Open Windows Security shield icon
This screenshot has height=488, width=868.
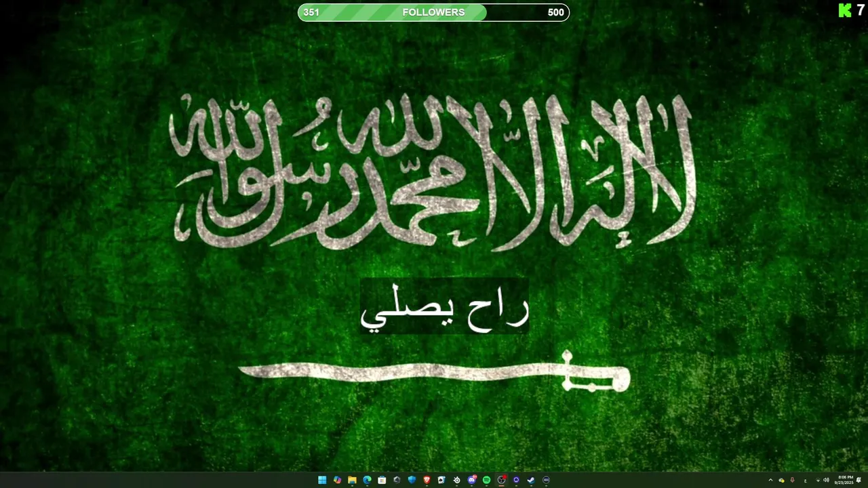click(412, 480)
